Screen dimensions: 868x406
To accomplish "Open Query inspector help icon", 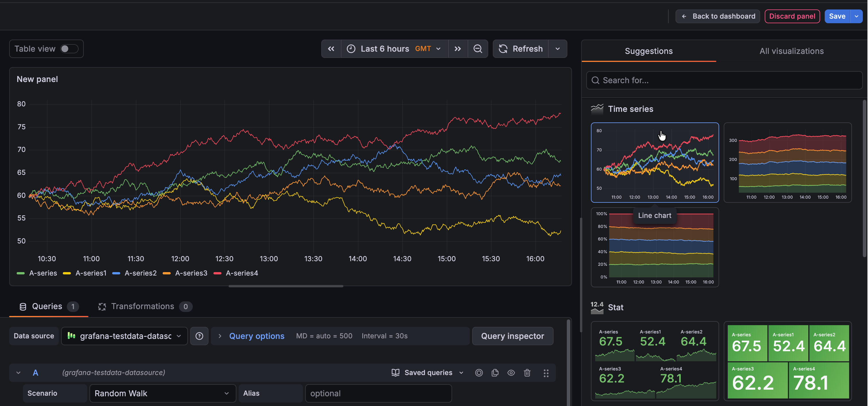I will (x=199, y=336).
